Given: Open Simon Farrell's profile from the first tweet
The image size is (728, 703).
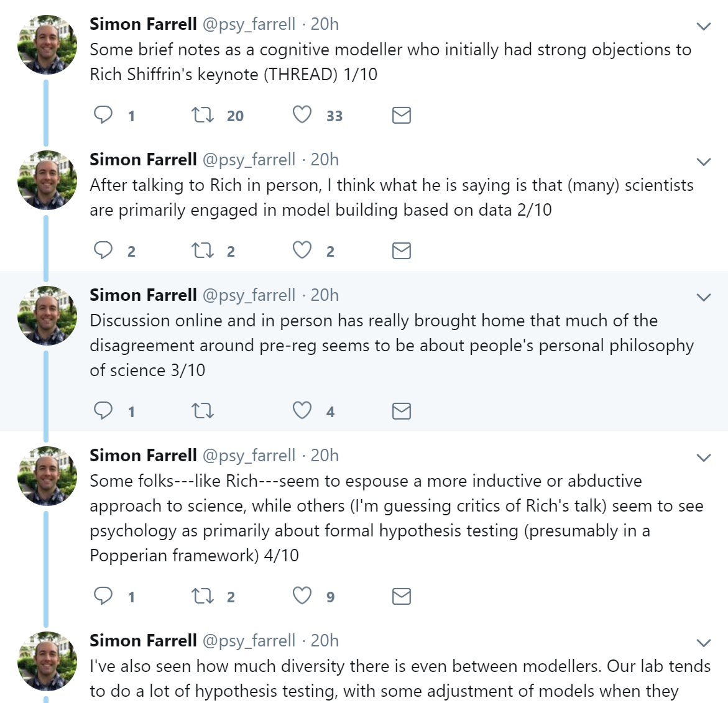Looking at the screenshot, I should pyautogui.click(x=143, y=24).
